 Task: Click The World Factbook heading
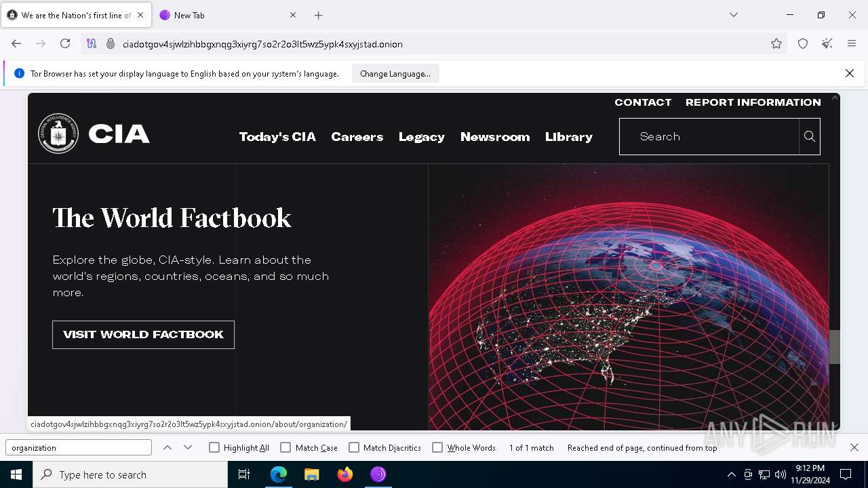[x=172, y=218]
